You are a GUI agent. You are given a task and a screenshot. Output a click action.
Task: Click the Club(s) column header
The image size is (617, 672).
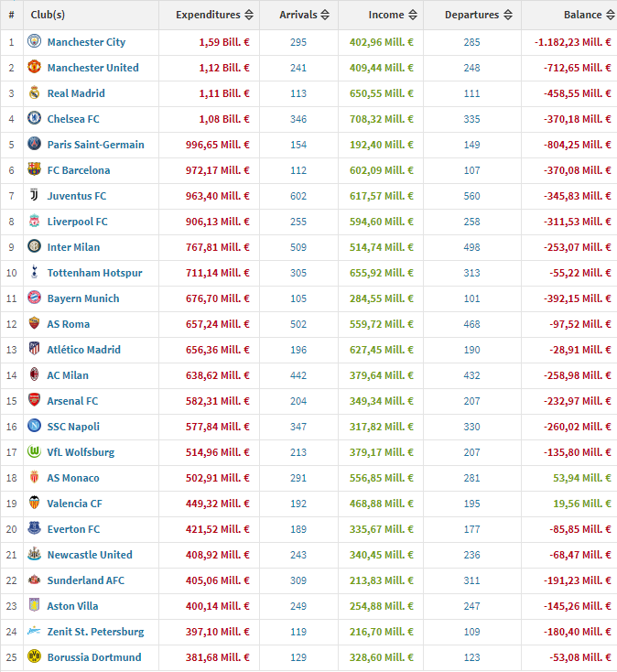point(48,15)
